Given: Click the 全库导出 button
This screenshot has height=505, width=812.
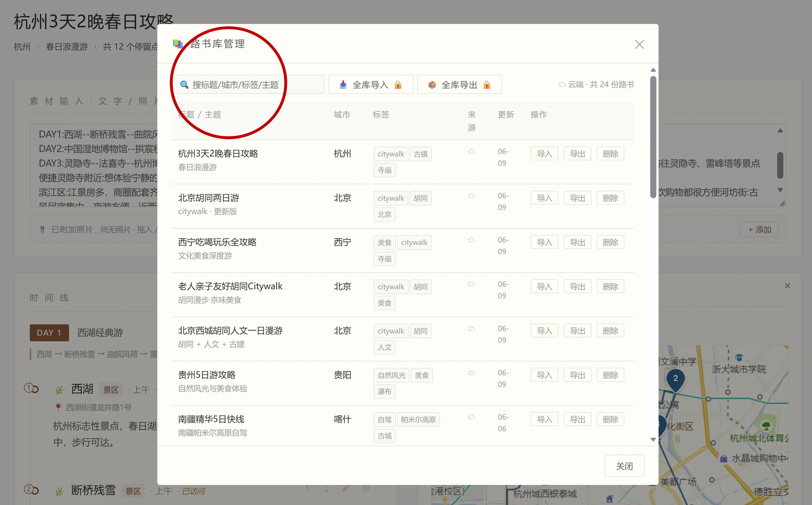Looking at the screenshot, I should (460, 84).
